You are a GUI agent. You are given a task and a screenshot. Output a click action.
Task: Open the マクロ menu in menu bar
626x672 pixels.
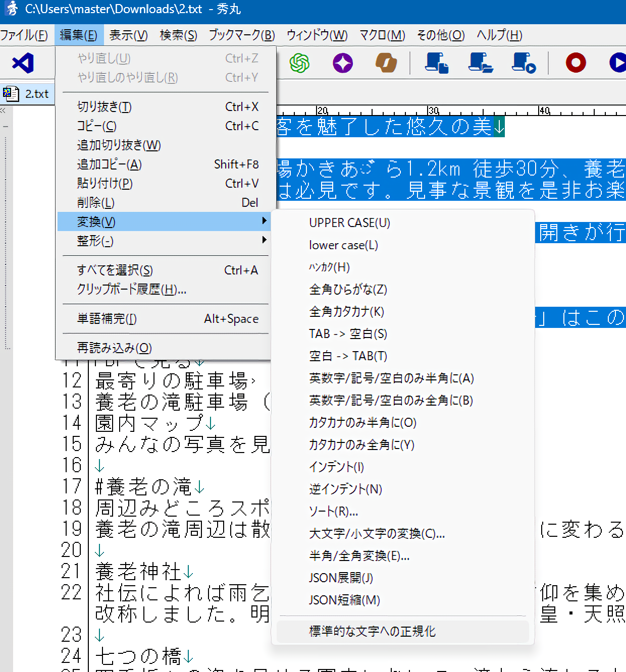tap(382, 35)
